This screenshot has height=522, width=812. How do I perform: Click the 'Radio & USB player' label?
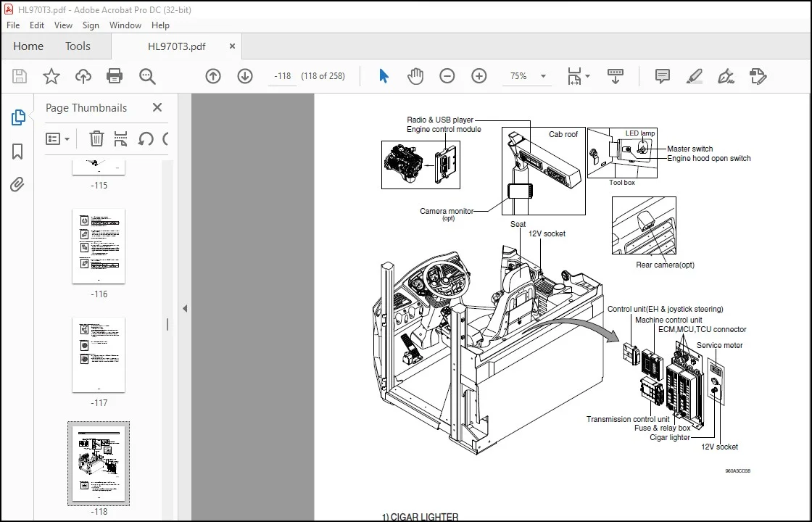click(x=439, y=120)
